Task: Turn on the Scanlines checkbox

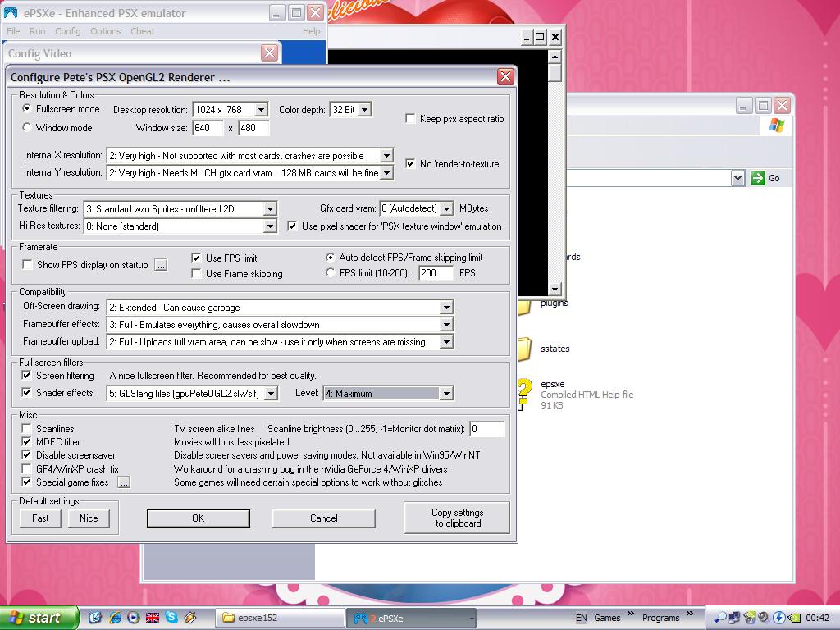Action: pos(27,429)
